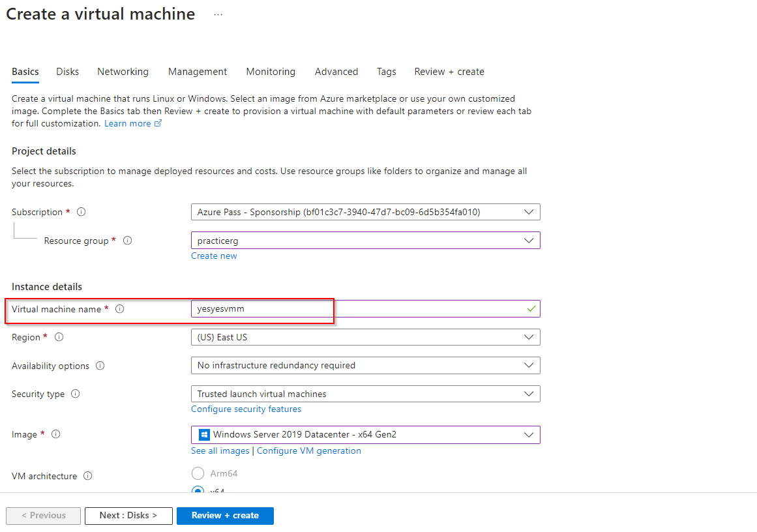Viewport: 757px width, 532px height.
Task: Open the Region dropdown
Action: pyautogui.click(x=365, y=337)
